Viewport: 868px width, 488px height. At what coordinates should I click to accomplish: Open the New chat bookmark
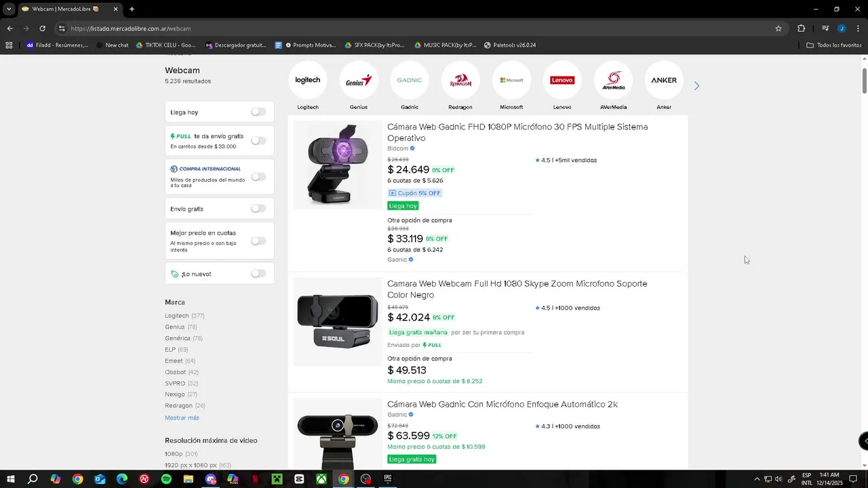112,45
